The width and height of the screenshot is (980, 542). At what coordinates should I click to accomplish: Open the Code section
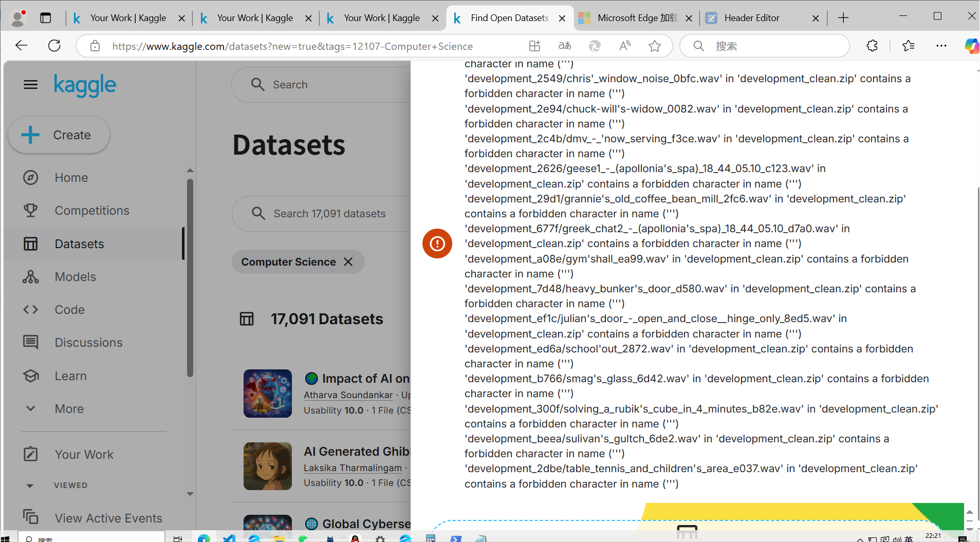[69, 309]
